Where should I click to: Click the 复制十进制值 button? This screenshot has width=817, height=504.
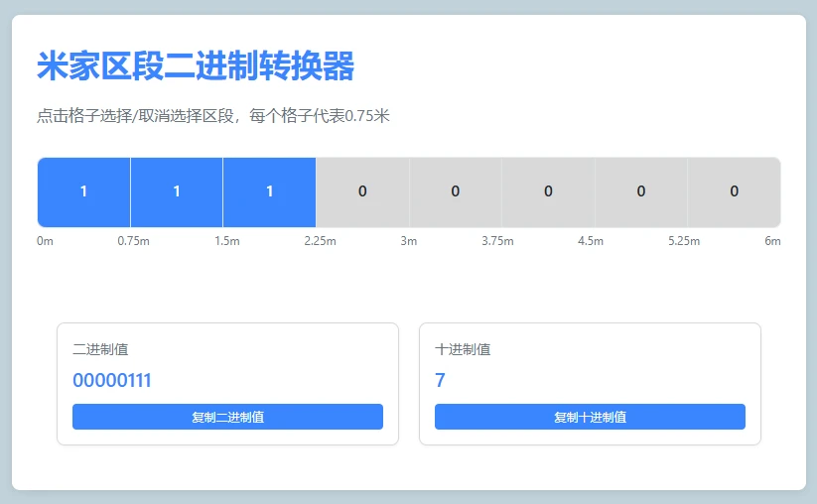[x=590, y=417]
